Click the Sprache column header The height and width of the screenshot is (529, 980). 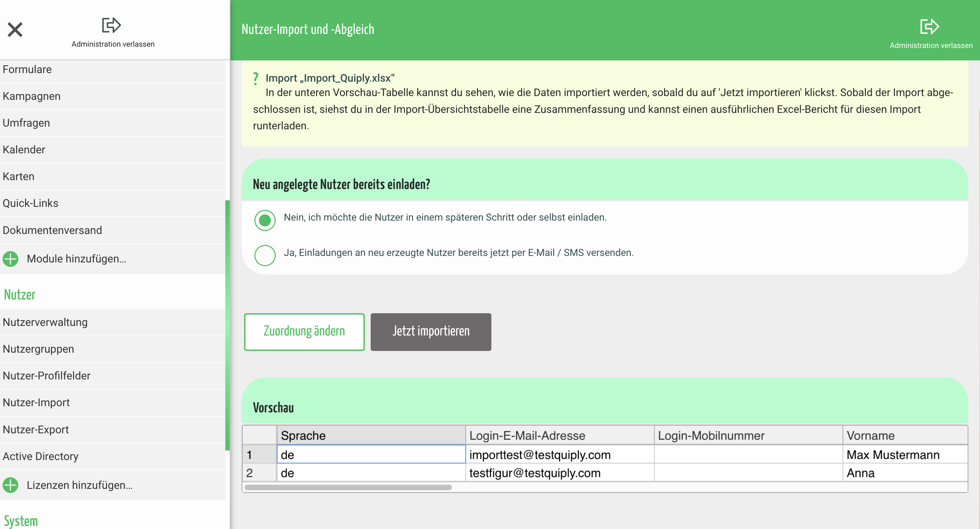(371, 435)
